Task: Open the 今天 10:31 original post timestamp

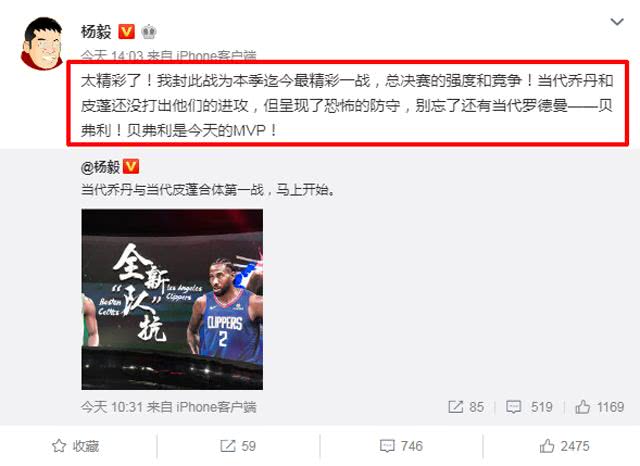Action: [111, 407]
